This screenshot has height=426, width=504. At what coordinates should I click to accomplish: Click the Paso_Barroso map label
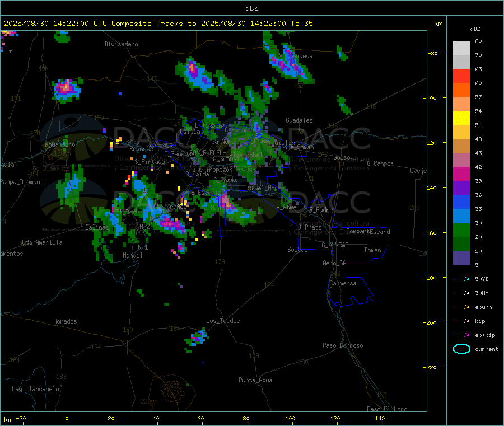(343, 345)
